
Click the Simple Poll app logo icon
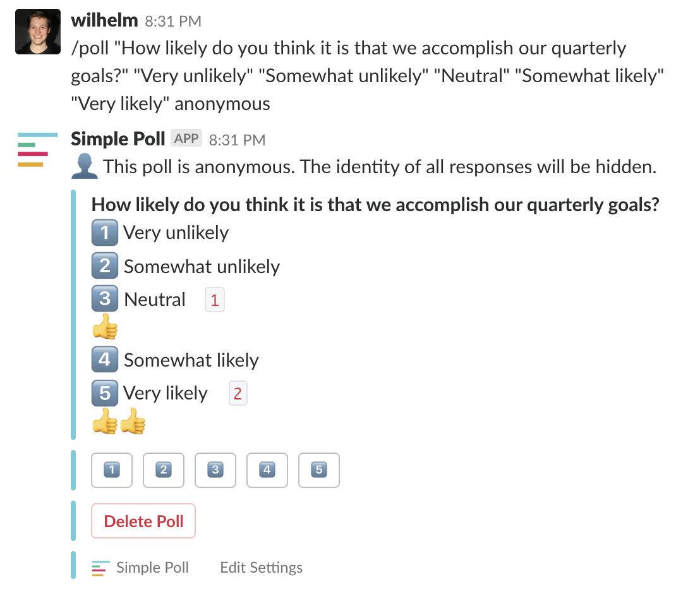[x=37, y=150]
